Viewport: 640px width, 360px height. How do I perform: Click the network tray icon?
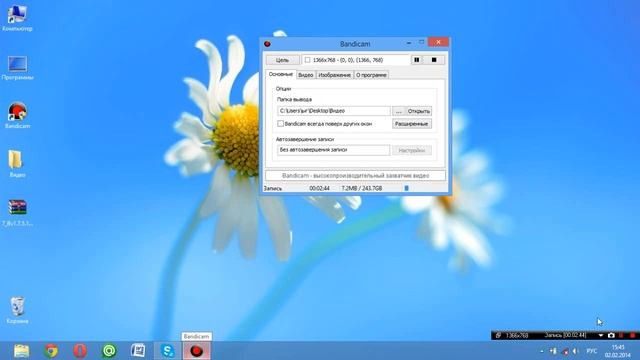[553, 351]
